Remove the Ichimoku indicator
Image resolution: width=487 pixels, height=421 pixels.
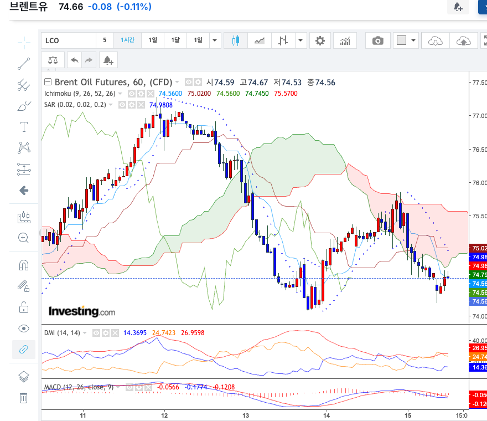click(150, 94)
